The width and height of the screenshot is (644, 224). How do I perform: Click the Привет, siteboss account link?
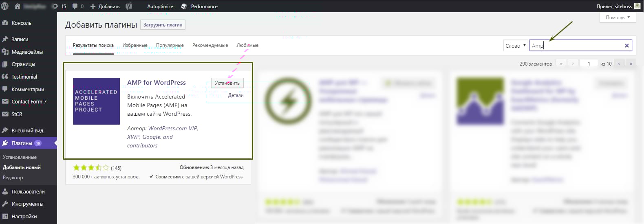[x=614, y=6]
